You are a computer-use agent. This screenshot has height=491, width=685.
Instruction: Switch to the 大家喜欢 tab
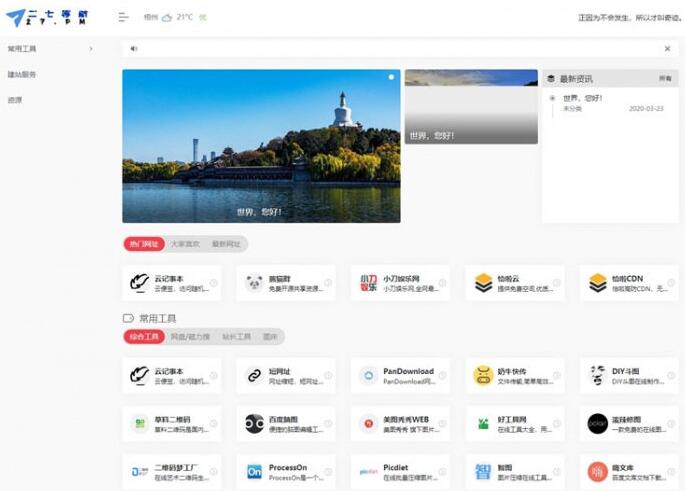pyautogui.click(x=185, y=244)
